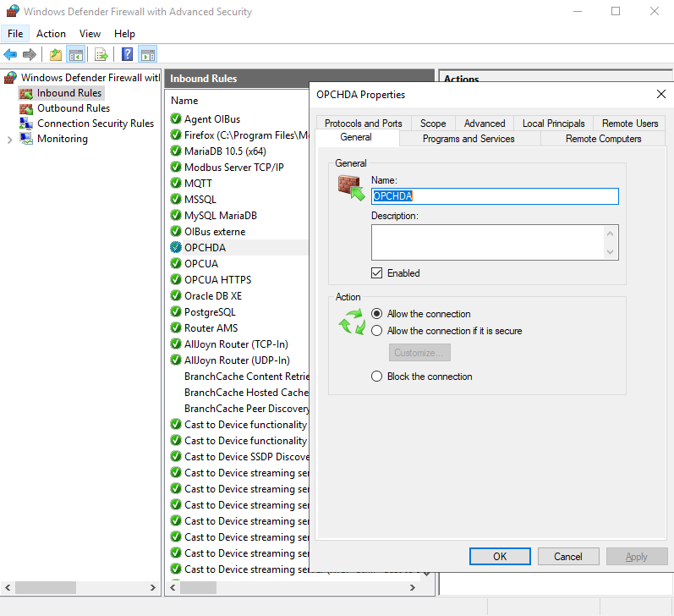
Task: Switch to Remote Users tab
Action: pos(630,124)
